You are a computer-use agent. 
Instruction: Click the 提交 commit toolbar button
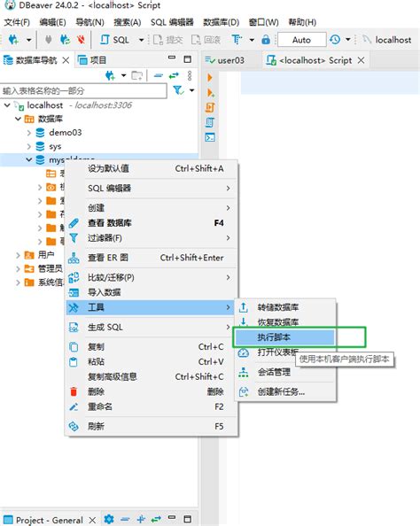pyautogui.click(x=167, y=40)
